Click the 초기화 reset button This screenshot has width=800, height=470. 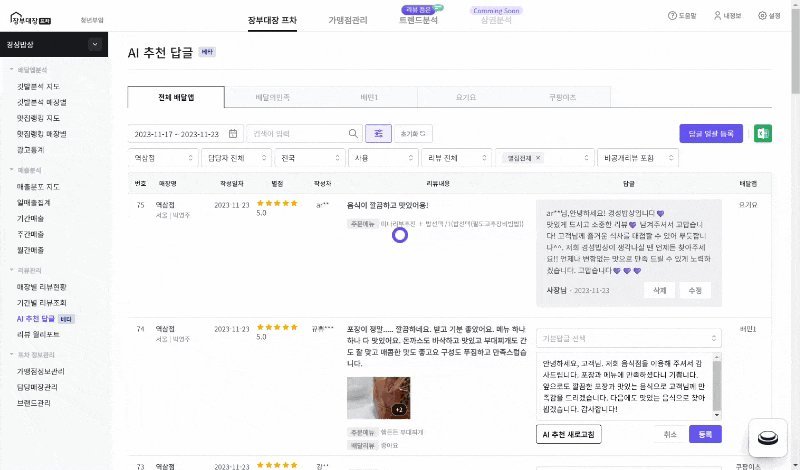pos(413,134)
